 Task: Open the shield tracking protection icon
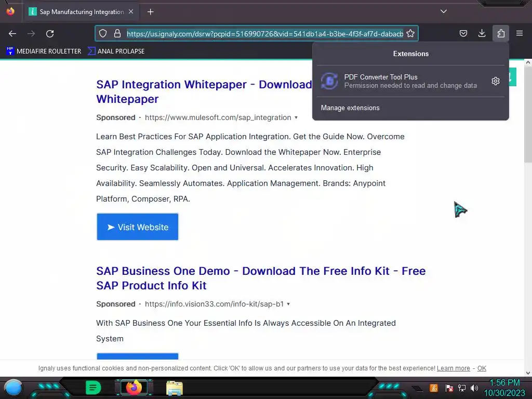tap(103, 33)
